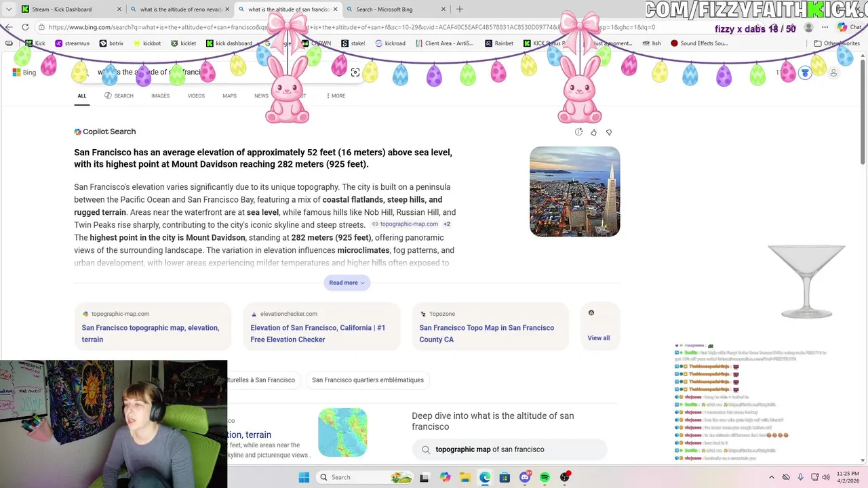Open the stake bookmark
Image resolution: width=868 pixels, height=488 pixels.
[x=353, y=43]
